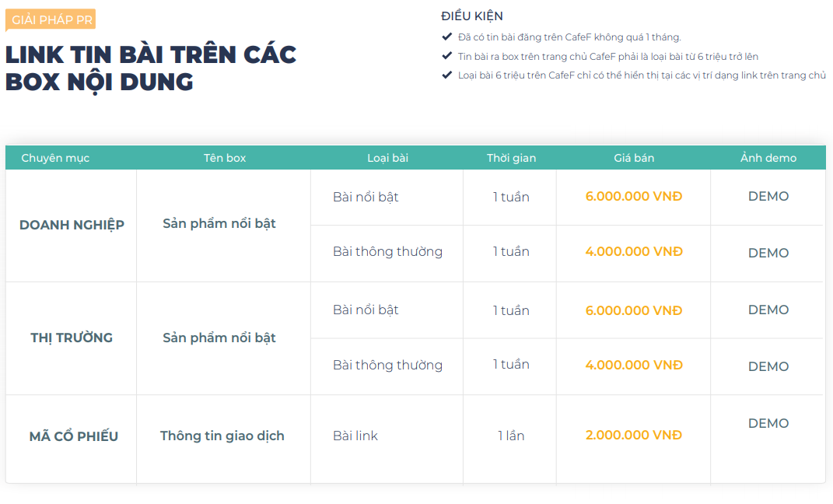The height and width of the screenshot is (504, 833).
Task: Click the Ảnh demo column header
Action: [x=768, y=158]
